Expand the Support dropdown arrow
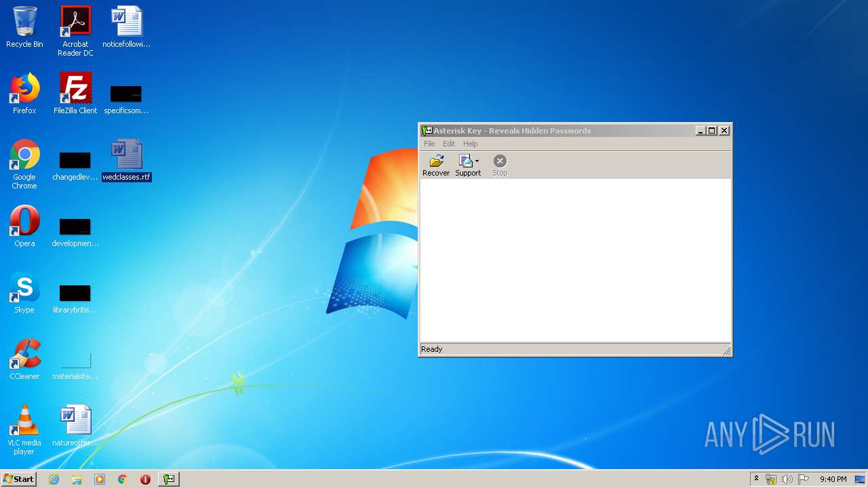 coord(477,161)
